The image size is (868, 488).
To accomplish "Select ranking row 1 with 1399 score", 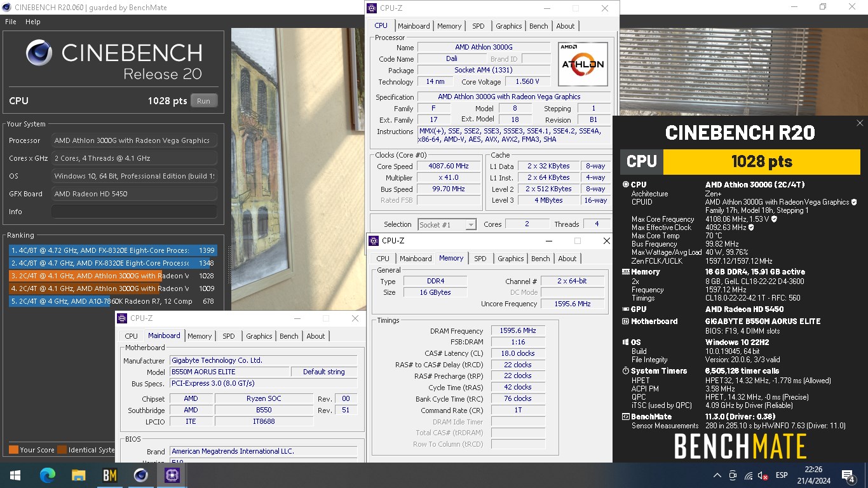I will tap(112, 250).
